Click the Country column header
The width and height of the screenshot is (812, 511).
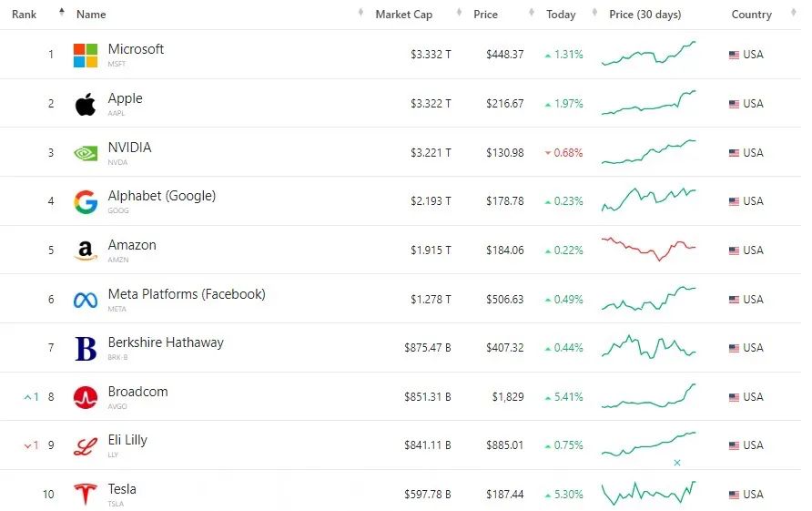[x=751, y=15]
